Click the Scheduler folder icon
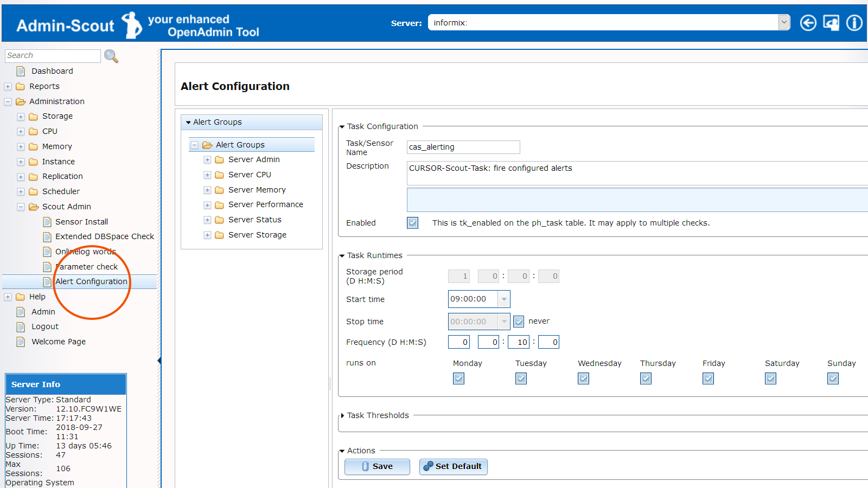The width and height of the screenshot is (868, 488). point(34,191)
